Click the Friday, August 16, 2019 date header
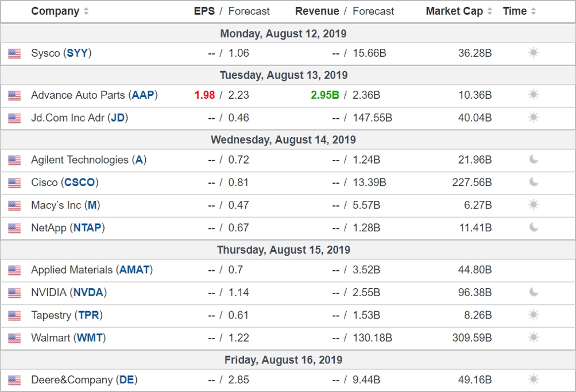The image size is (576, 392). click(x=283, y=360)
